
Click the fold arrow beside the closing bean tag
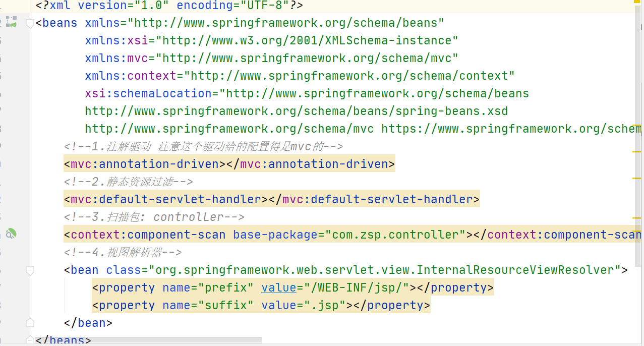pos(30,322)
